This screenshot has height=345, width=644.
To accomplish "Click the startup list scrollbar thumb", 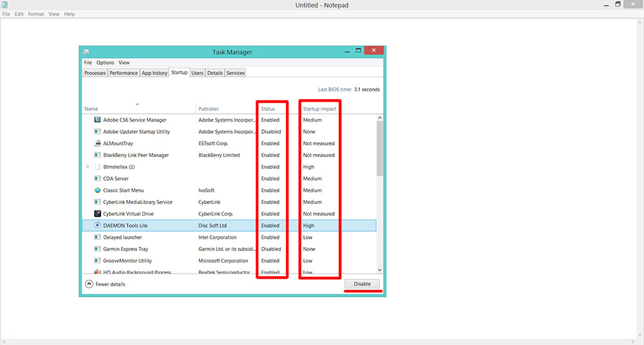I will point(379,149).
